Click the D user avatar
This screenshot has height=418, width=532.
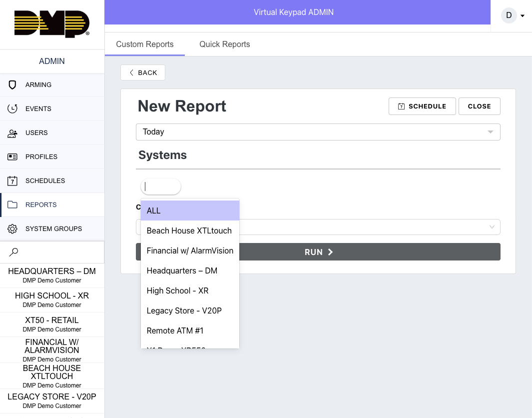[x=509, y=15]
